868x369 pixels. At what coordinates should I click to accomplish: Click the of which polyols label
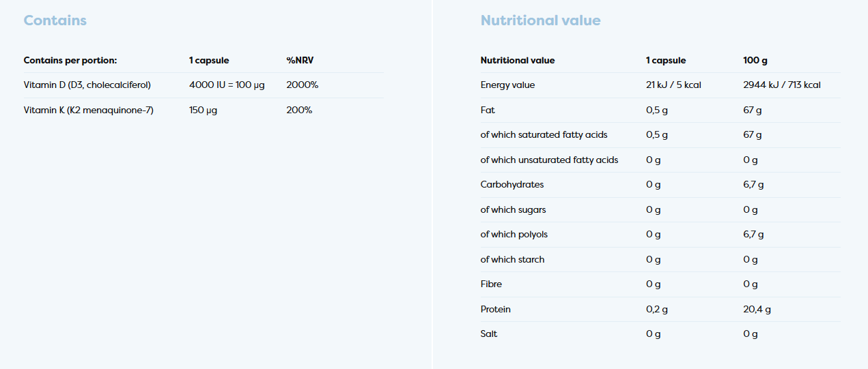pos(514,234)
